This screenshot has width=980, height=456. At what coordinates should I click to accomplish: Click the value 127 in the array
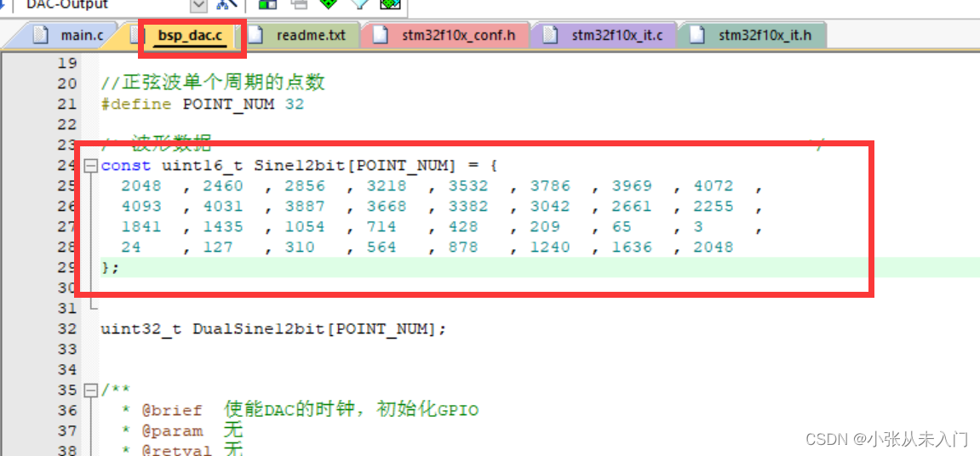(218, 248)
